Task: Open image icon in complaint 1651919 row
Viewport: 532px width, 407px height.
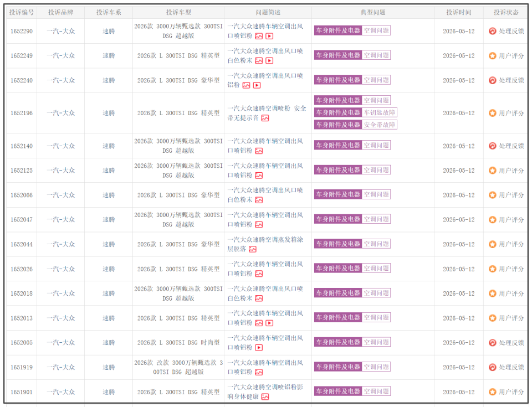Action: point(259,373)
